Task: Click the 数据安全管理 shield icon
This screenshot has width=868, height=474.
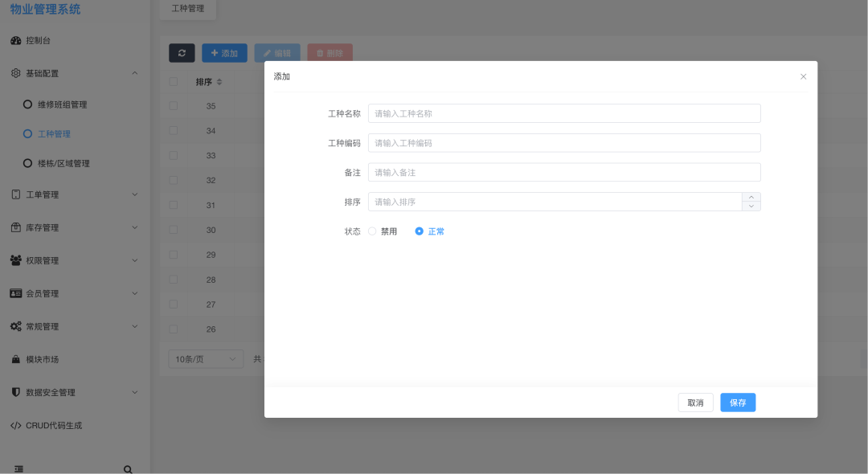Action: tap(15, 392)
